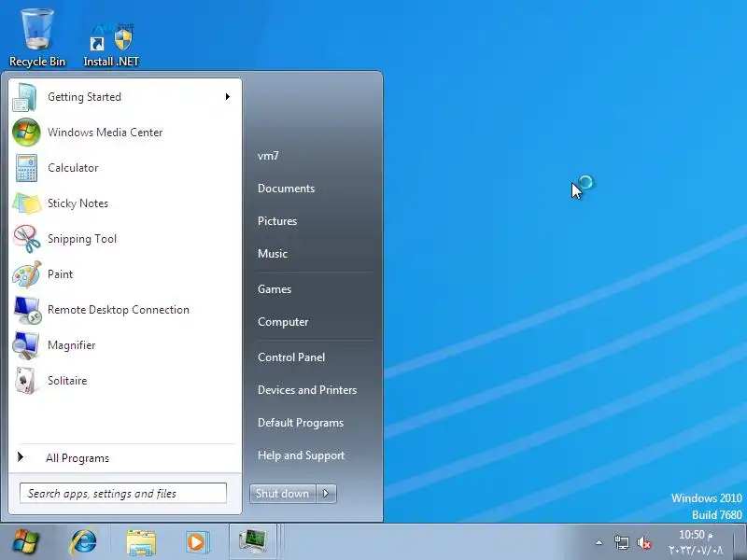Launch the Magnifier icon

coord(26,345)
